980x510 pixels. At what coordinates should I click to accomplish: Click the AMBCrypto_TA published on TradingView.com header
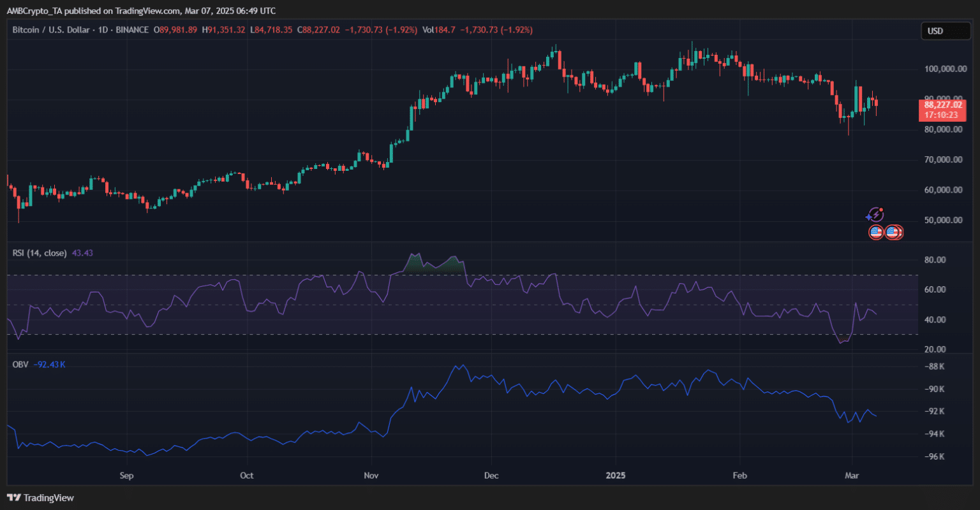142,11
